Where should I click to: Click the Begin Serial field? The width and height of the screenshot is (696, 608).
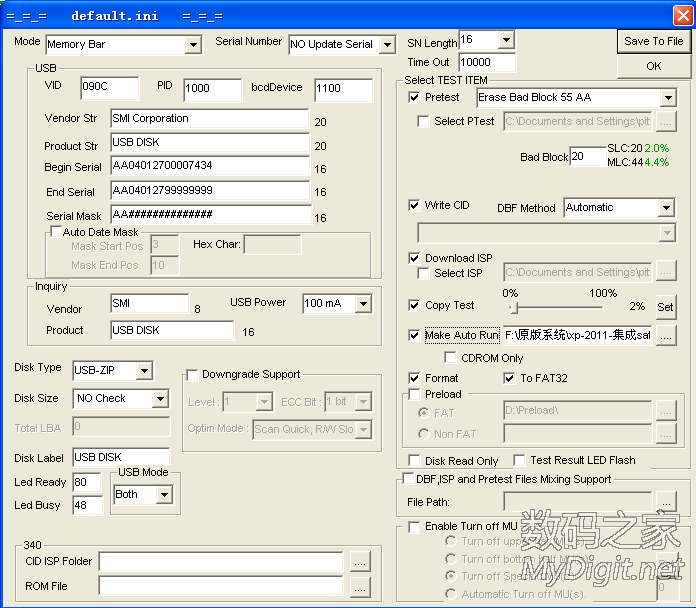pyautogui.click(x=210, y=166)
